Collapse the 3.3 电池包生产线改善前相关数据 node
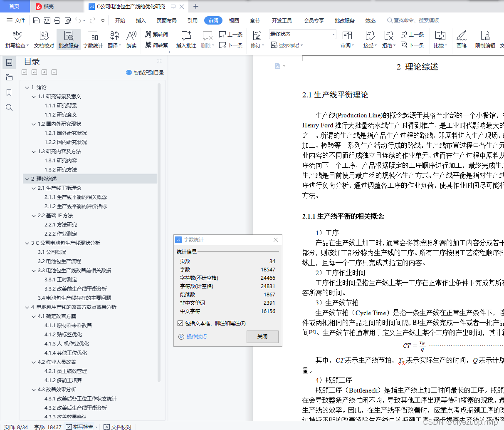Viewport: 504px width, 430px height. [x=34, y=271]
